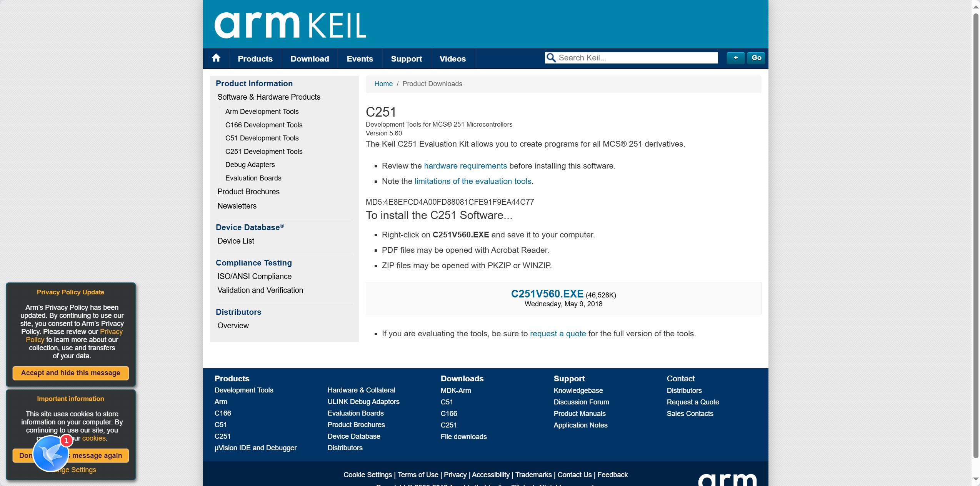The width and height of the screenshot is (980, 486).
Task: Open MDK-Arm footer download link
Action: pos(456,391)
